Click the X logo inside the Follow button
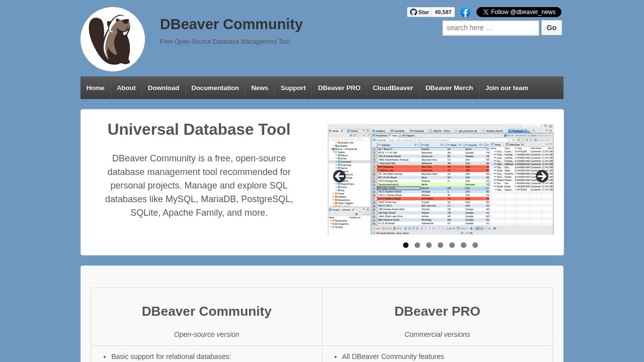The image size is (644, 362). [486, 12]
